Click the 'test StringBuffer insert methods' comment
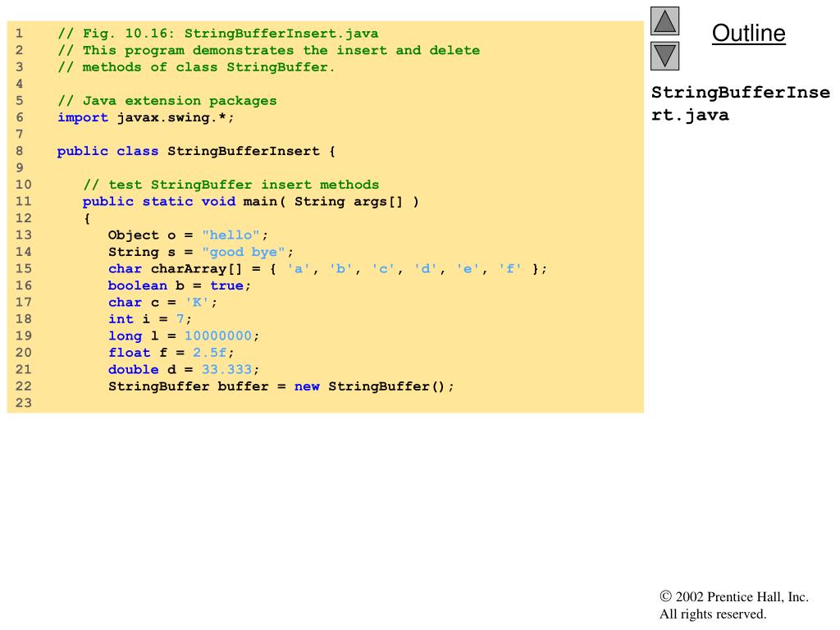The width and height of the screenshot is (840, 630). coord(231,185)
